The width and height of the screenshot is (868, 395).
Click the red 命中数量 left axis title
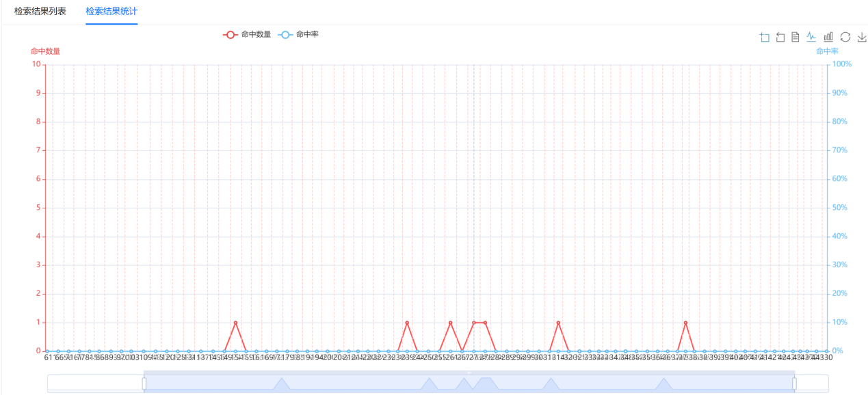(x=45, y=51)
